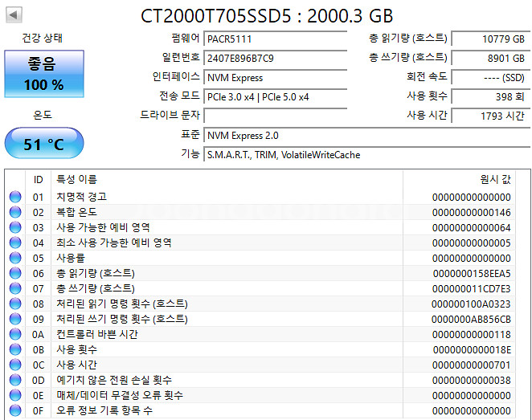Viewport: 532px width, 420px height.
Task: Click the ID column header
Action: point(38,179)
